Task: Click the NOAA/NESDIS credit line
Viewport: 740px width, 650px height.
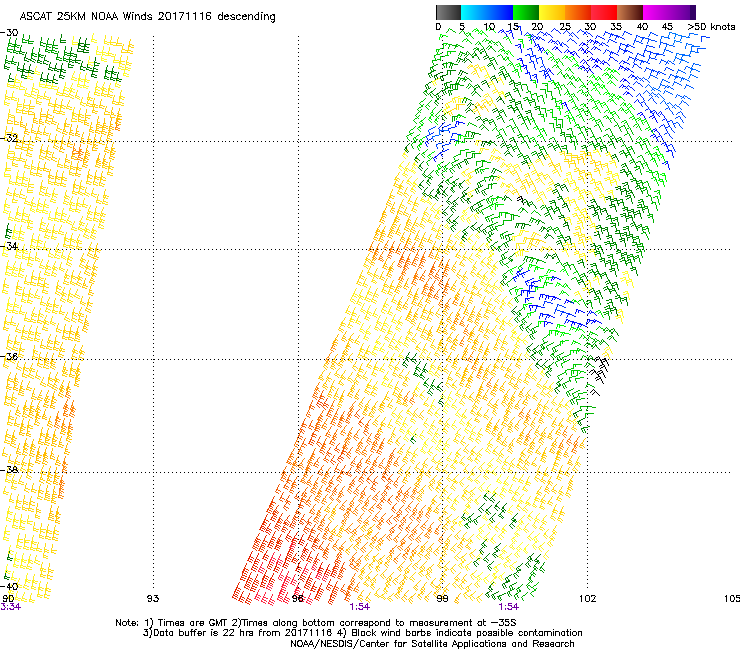Action: coord(432,644)
